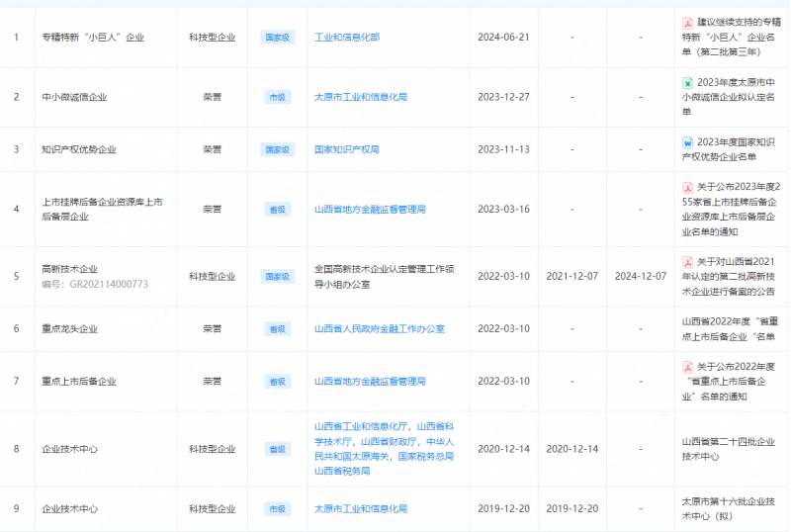Click PDF icon beside 关于公布2023年度255家 notice
The width and height of the screenshot is (791, 532).
click(687, 186)
